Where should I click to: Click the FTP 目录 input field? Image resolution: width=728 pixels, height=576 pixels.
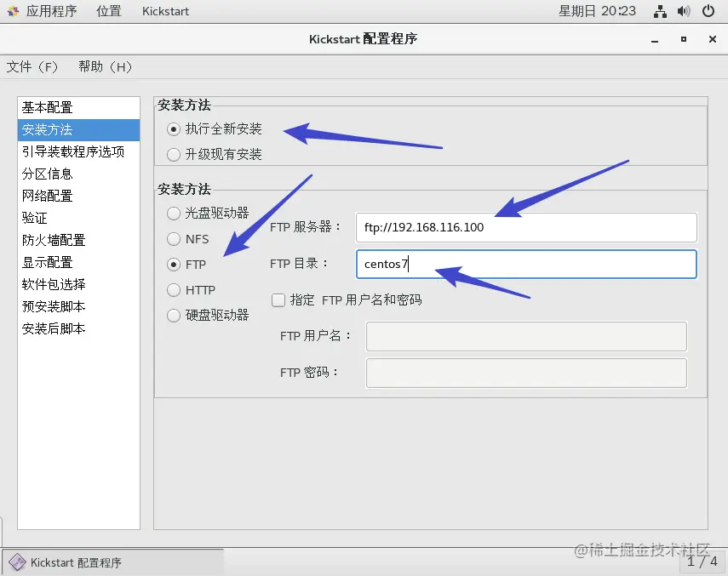click(x=526, y=265)
